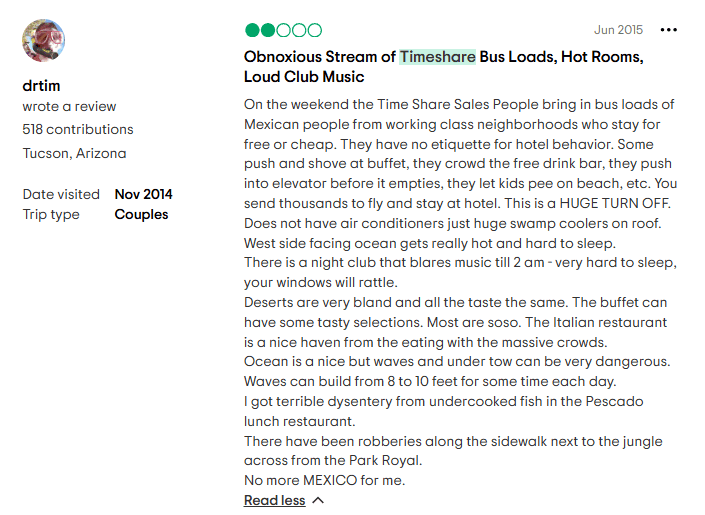The height and width of the screenshot is (515, 705).
Task: Click the second filled rating bubble
Action: click(x=267, y=31)
